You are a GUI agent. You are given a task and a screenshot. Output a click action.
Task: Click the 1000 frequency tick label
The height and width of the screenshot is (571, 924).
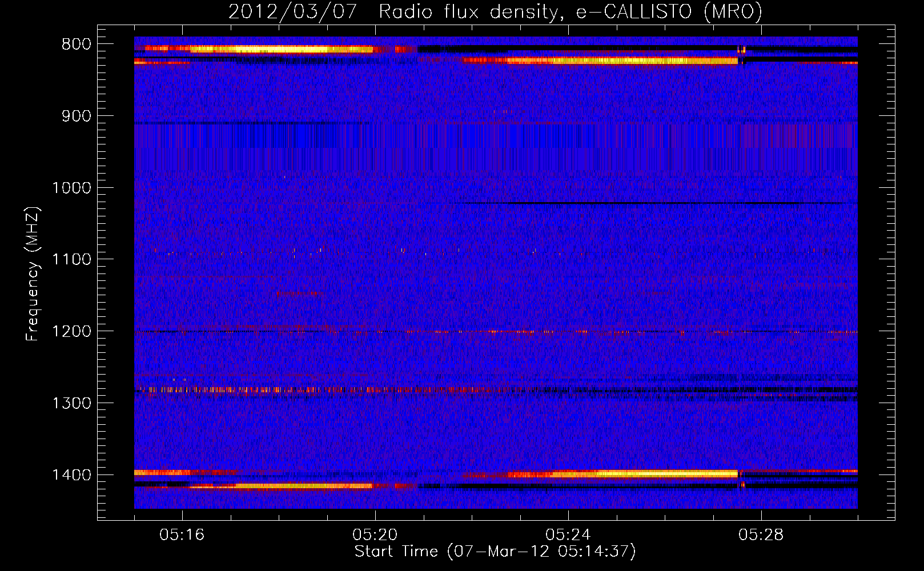71,188
